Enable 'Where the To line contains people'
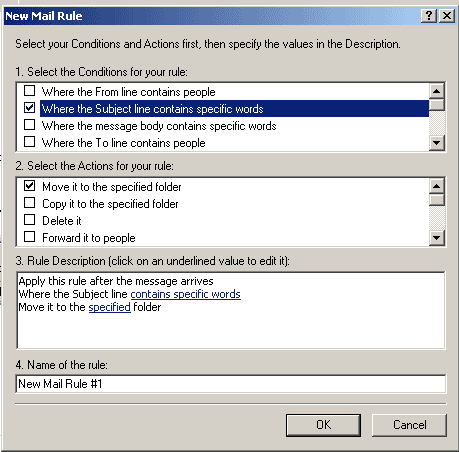This screenshot has width=459, height=452. tap(30, 142)
